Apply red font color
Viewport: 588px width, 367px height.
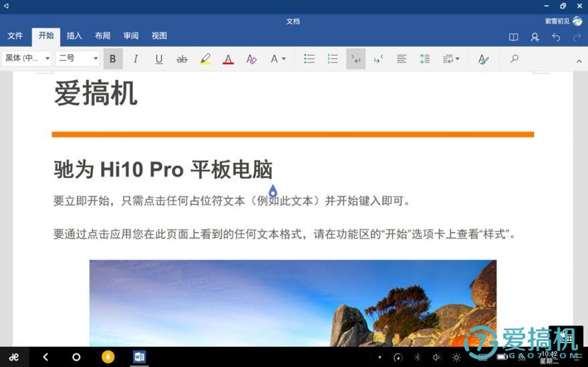click(228, 59)
